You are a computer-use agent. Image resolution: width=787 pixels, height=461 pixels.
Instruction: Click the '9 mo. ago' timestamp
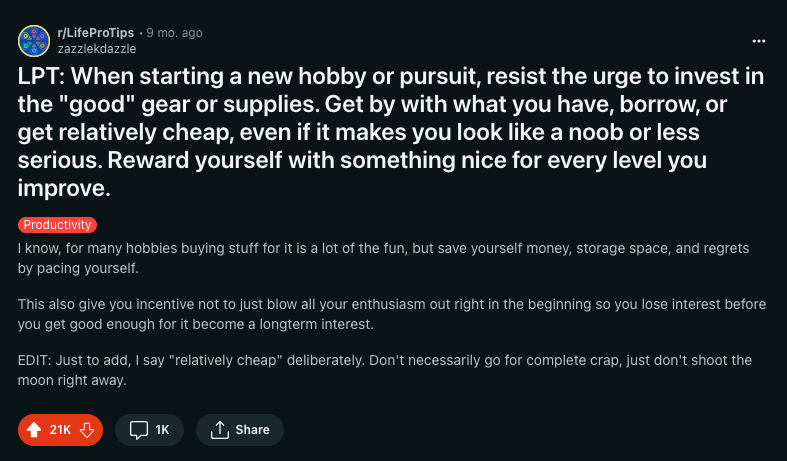175,33
